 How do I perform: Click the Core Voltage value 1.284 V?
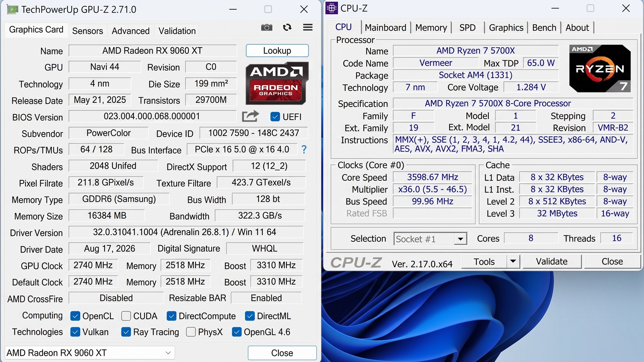531,87
